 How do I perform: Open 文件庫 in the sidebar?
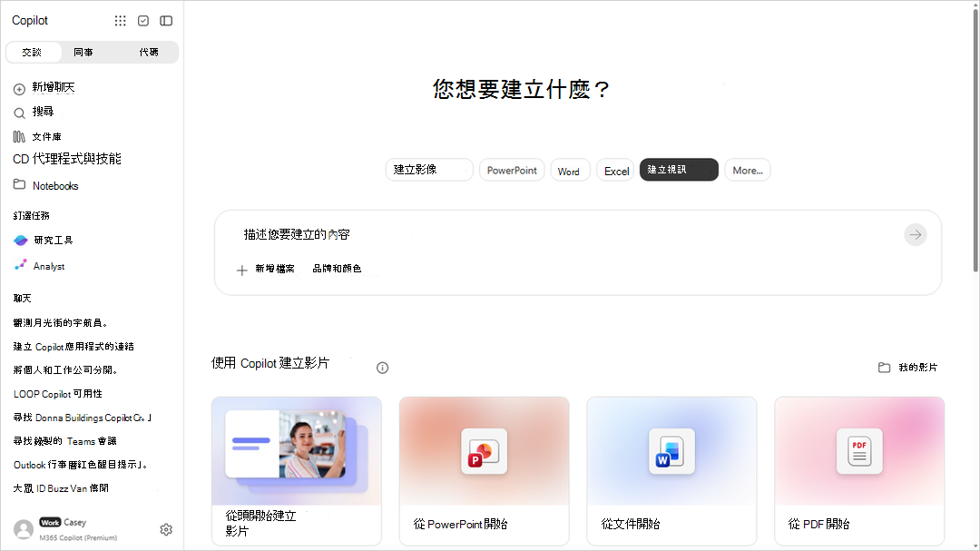(47, 136)
